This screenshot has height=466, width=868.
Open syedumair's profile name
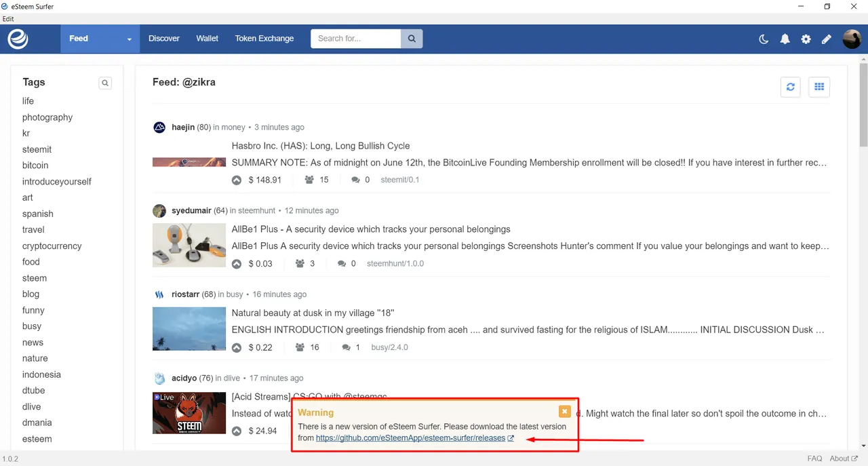(191, 210)
